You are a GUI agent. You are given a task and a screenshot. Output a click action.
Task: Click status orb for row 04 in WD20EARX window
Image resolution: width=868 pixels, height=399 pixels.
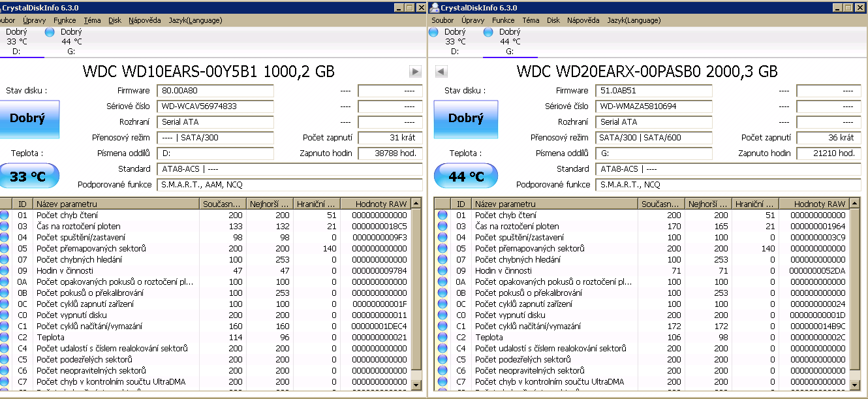pyautogui.click(x=442, y=237)
